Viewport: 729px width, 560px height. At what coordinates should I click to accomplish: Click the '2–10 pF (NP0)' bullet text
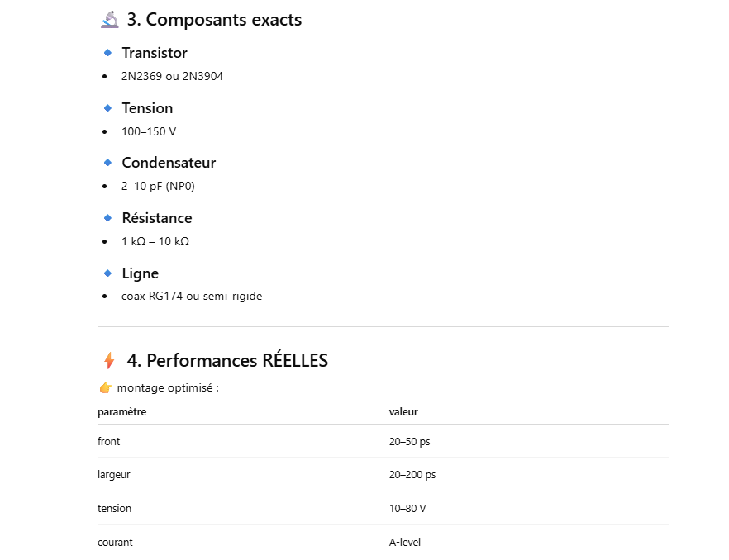coord(158,186)
